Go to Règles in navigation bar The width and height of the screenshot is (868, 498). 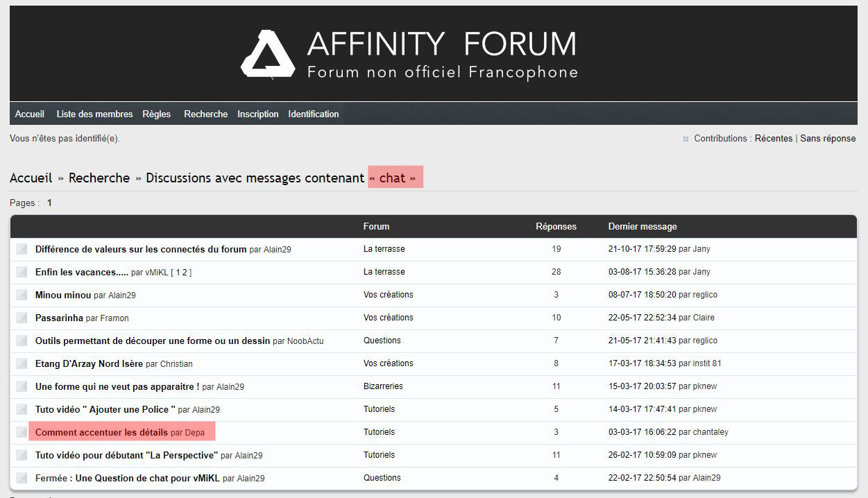pyautogui.click(x=156, y=114)
